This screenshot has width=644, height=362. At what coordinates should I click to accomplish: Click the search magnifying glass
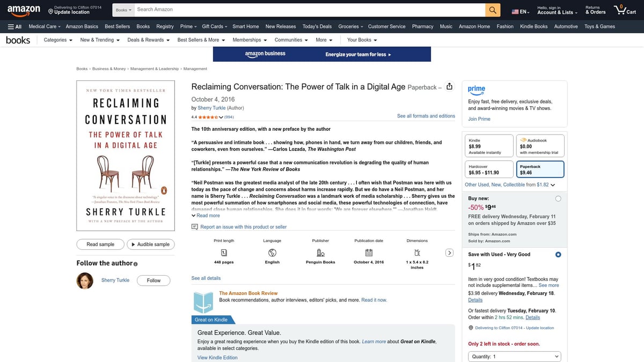tap(492, 9)
